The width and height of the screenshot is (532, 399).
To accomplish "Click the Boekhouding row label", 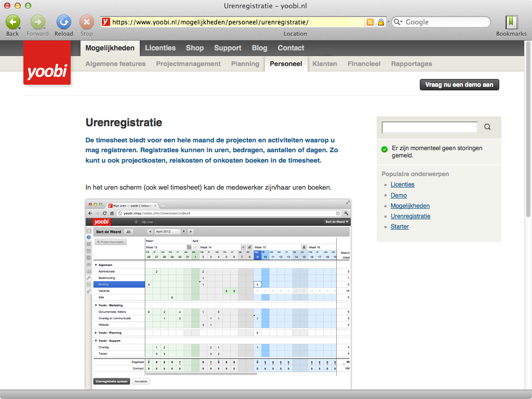I will [107, 278].
